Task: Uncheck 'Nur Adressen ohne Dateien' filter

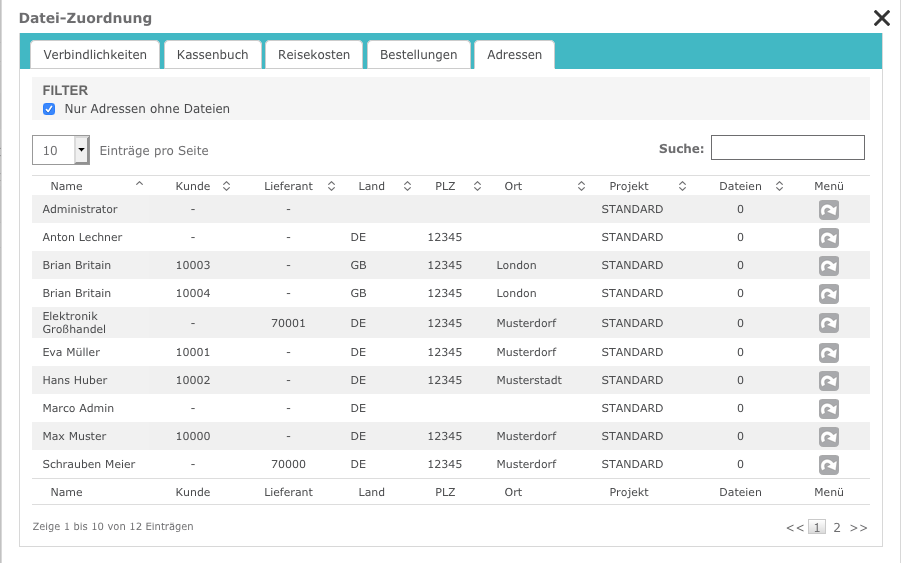Action: pos(49,109)
